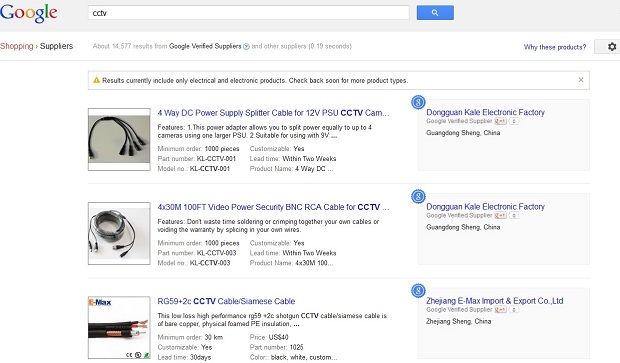Open the settings gear icon
620x363 pixels.
(612, 47)
